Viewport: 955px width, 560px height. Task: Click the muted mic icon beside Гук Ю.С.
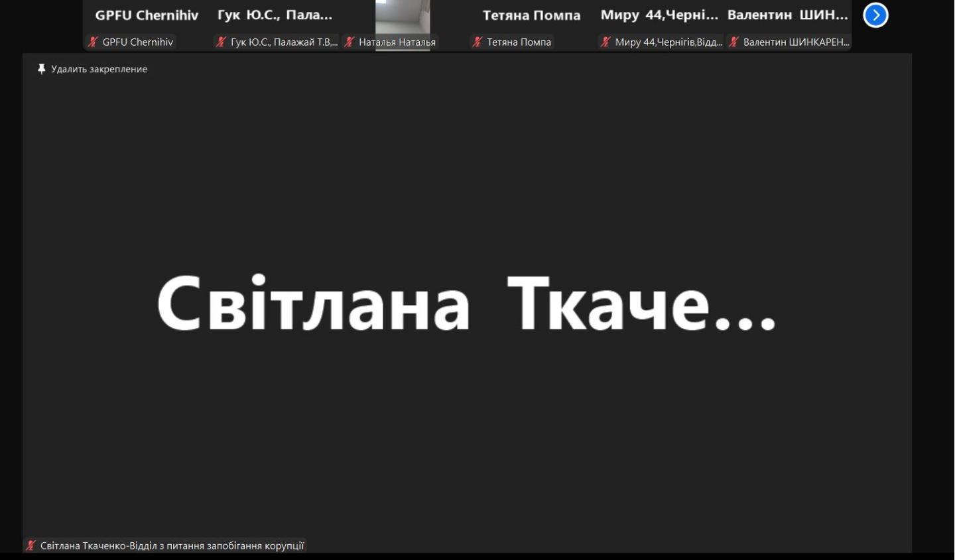(221, 42)
